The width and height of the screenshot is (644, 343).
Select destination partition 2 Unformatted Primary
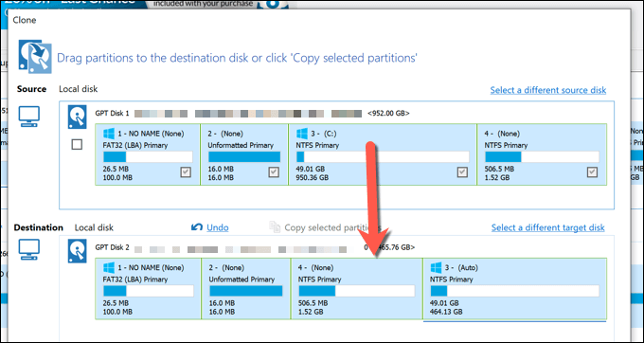246,288
